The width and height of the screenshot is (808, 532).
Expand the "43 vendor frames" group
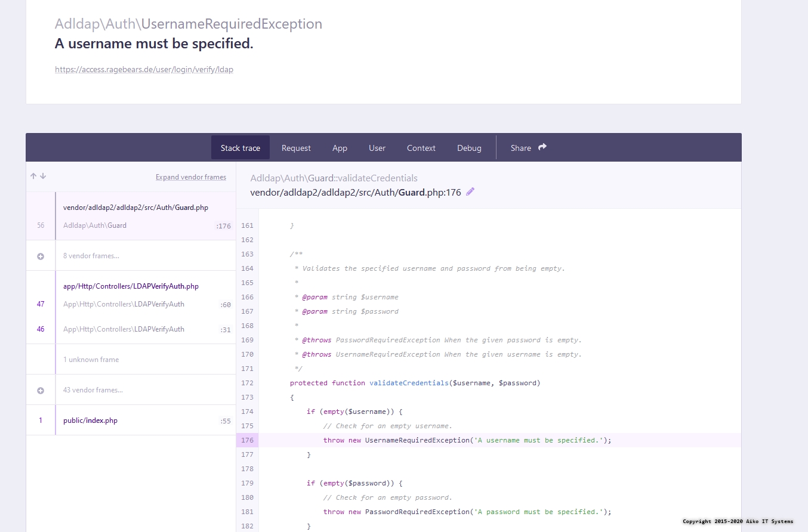tap(92, 389)
